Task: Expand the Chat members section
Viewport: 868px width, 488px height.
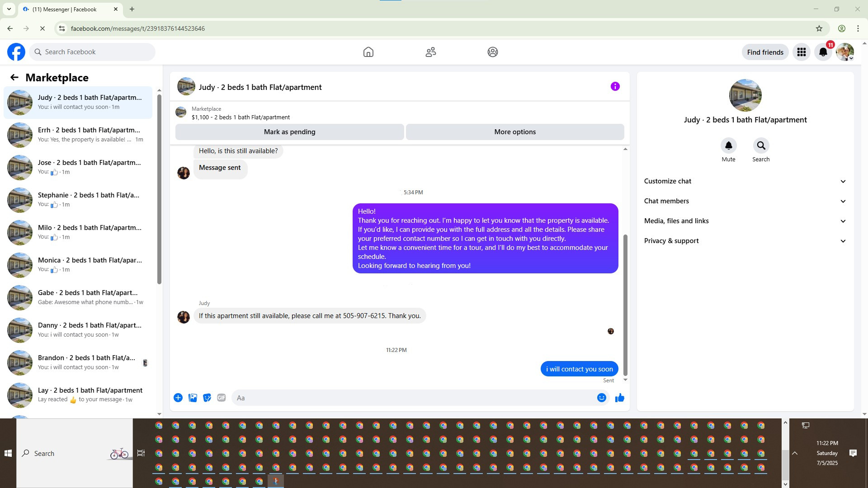Action: pos(745,201)
